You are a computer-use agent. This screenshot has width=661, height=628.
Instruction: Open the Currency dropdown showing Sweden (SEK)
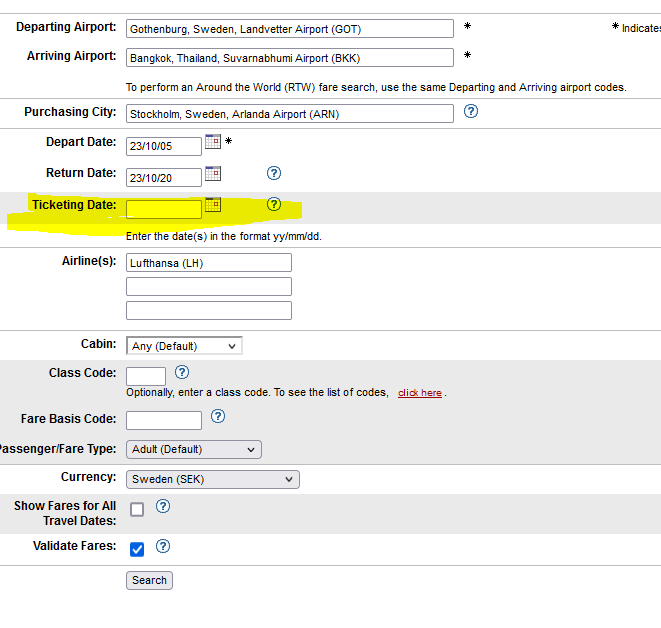[212, 479]
